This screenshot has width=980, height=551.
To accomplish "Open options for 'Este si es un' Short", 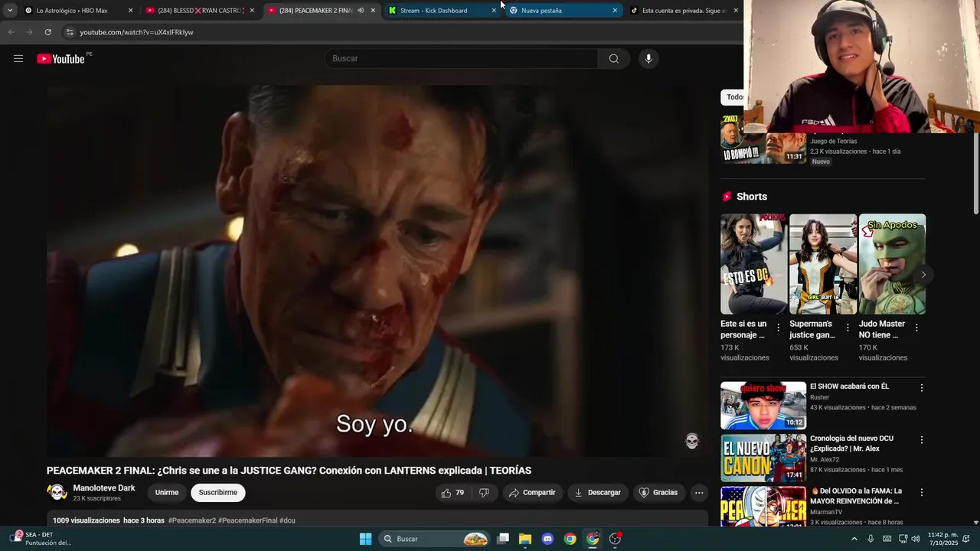I will (x=779, y=328).
